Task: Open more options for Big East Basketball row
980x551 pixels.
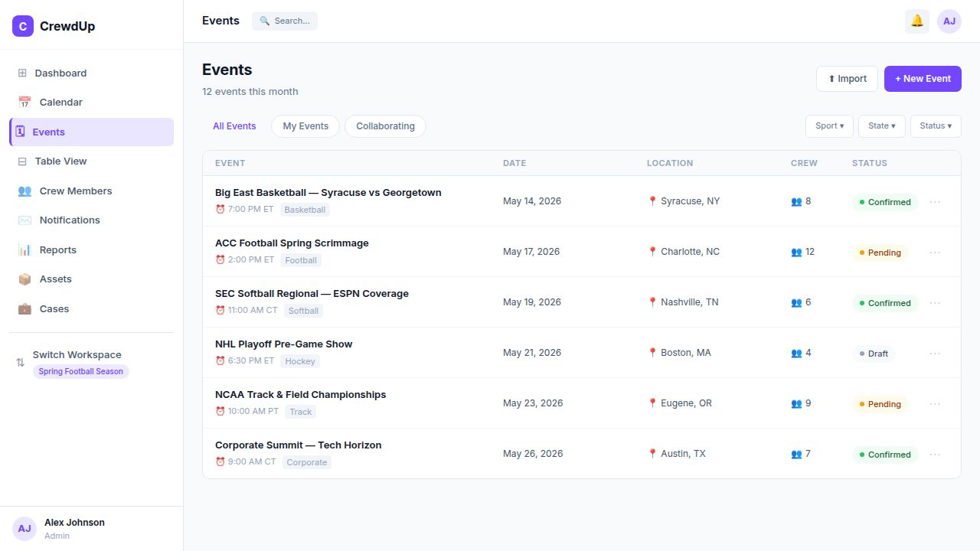Action: [x=935, y=202]
